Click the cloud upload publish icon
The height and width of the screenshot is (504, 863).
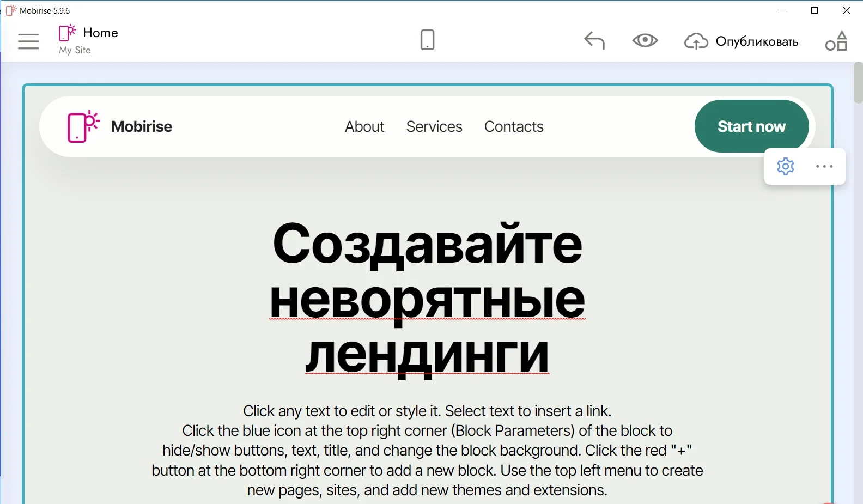(x=696, y=41)
